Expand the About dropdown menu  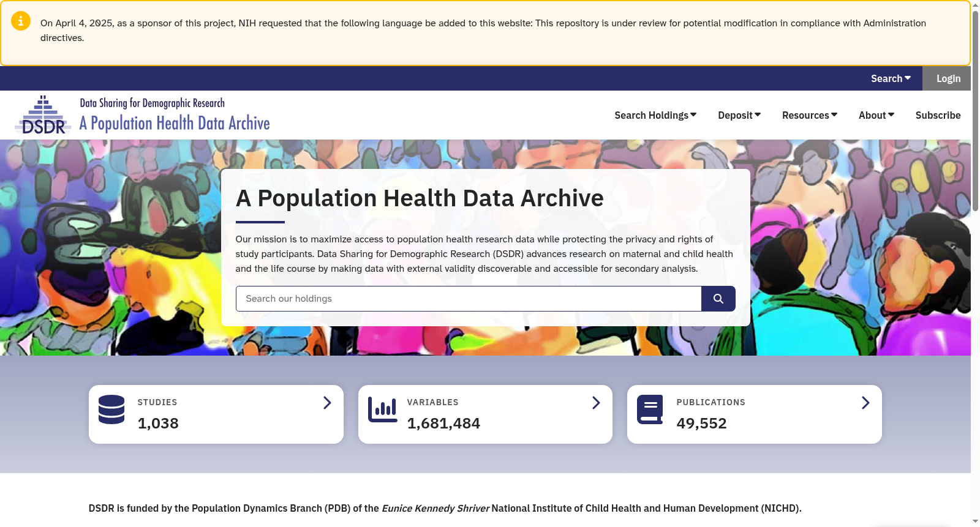pyautogui.click(x=876, y=115)
